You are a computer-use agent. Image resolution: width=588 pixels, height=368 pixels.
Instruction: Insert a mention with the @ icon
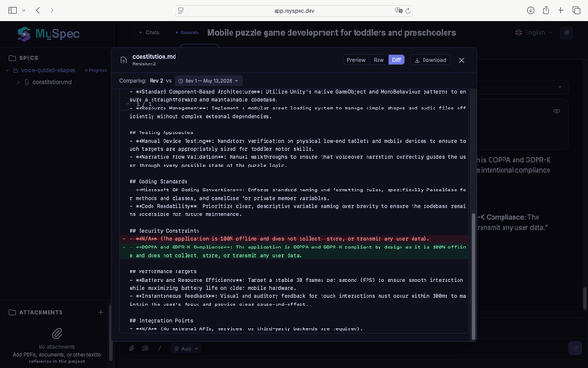click(145, 349)
